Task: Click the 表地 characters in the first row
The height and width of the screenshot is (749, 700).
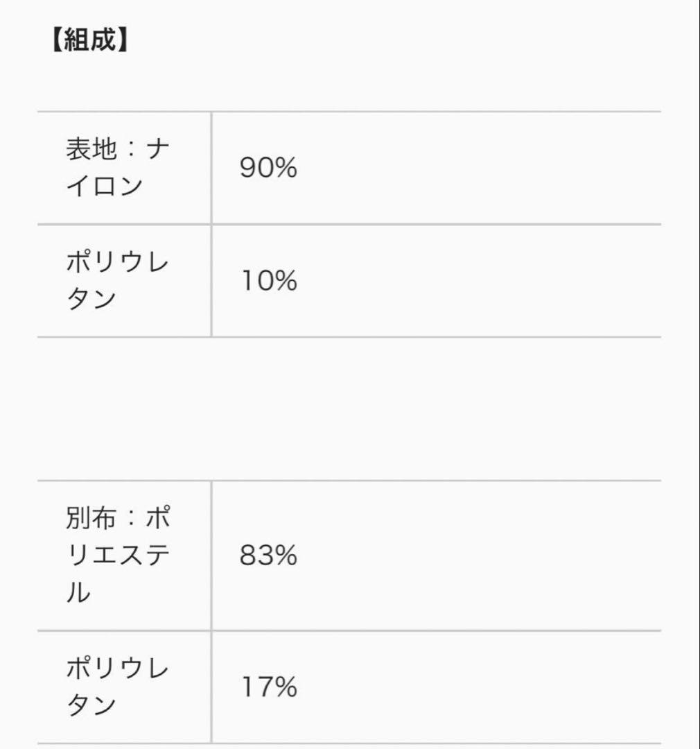Action: (x=91, y=150)
